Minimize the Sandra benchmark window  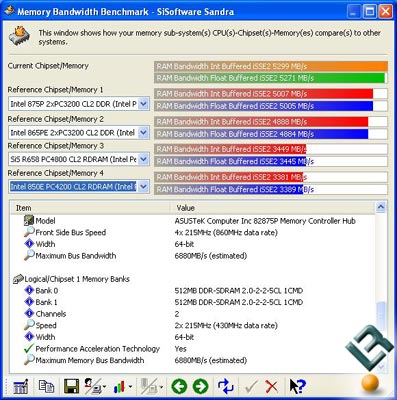click(x=353, y=12)
